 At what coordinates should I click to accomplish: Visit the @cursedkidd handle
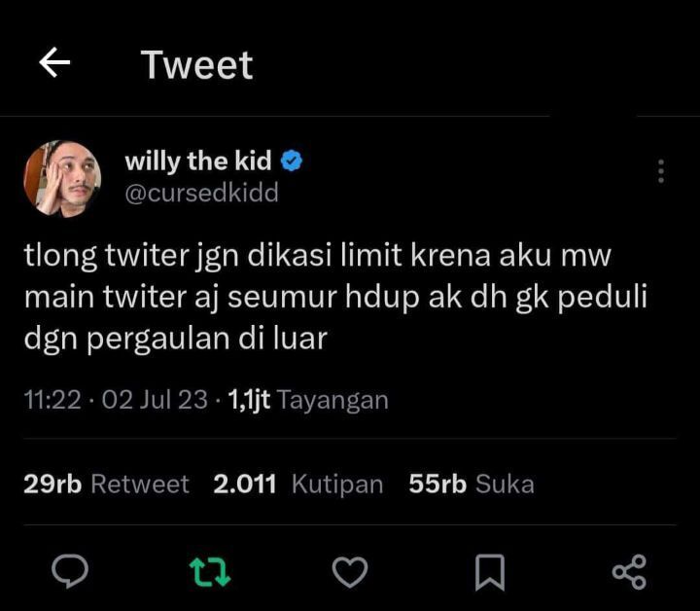tap(202, 193)
